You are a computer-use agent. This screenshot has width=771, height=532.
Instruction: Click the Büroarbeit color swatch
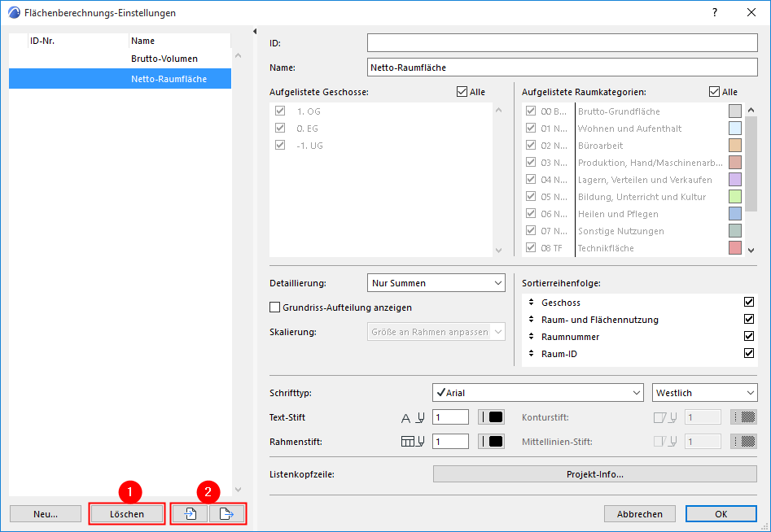coord(735,146)
